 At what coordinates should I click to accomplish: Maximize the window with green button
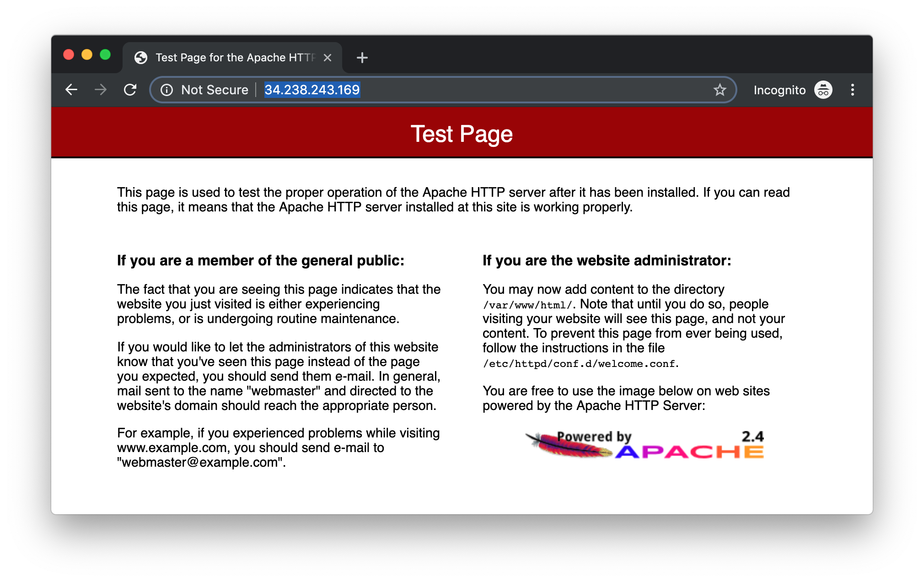tap(105, 54)
